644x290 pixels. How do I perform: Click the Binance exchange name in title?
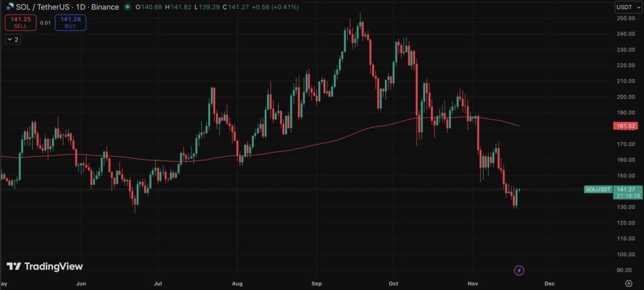(103, 7)
